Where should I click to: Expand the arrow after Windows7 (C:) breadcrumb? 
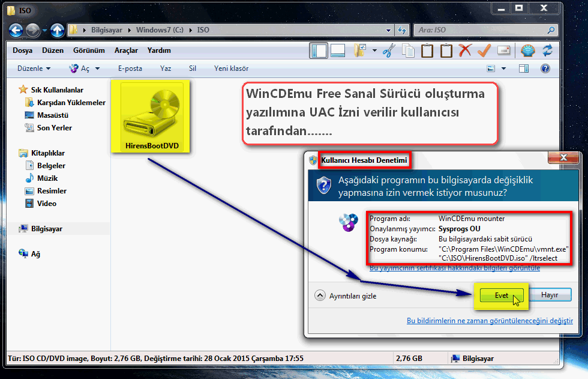(191, 31)
